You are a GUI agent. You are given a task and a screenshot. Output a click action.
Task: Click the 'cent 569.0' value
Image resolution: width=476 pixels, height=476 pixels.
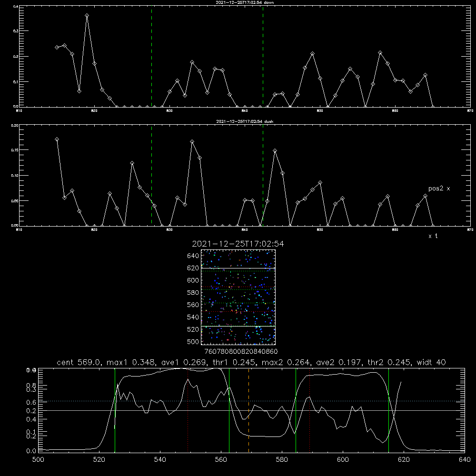tap(79, 362)
